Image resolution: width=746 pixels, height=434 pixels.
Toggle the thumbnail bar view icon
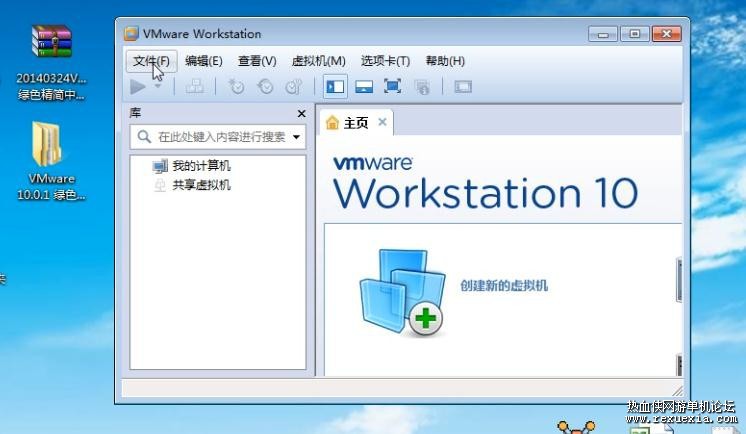click(x=364, y=87)
